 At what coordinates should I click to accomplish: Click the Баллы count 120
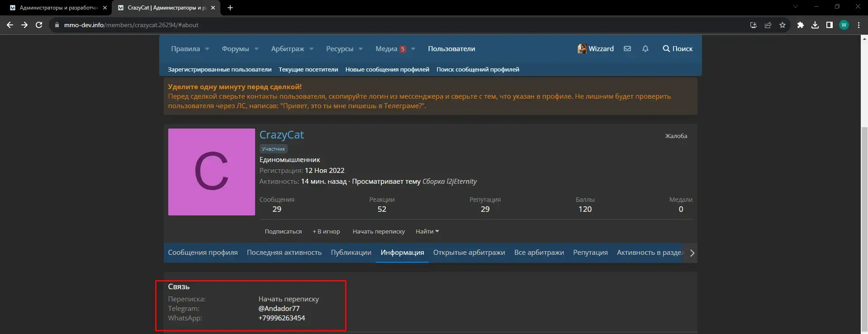tap(585, 209)
